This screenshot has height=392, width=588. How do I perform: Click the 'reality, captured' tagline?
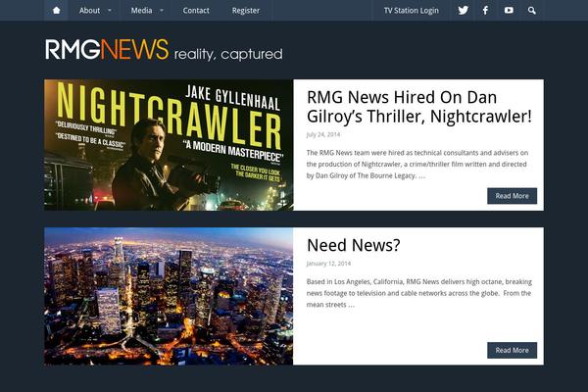228,55
